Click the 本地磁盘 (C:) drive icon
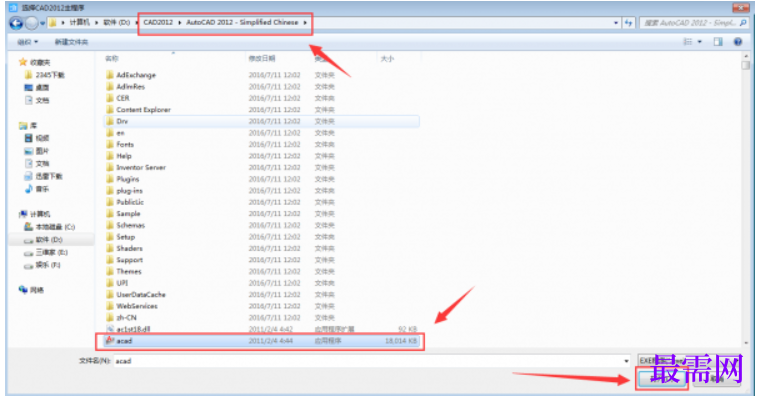762x400 pixels. tap(28, 227)
